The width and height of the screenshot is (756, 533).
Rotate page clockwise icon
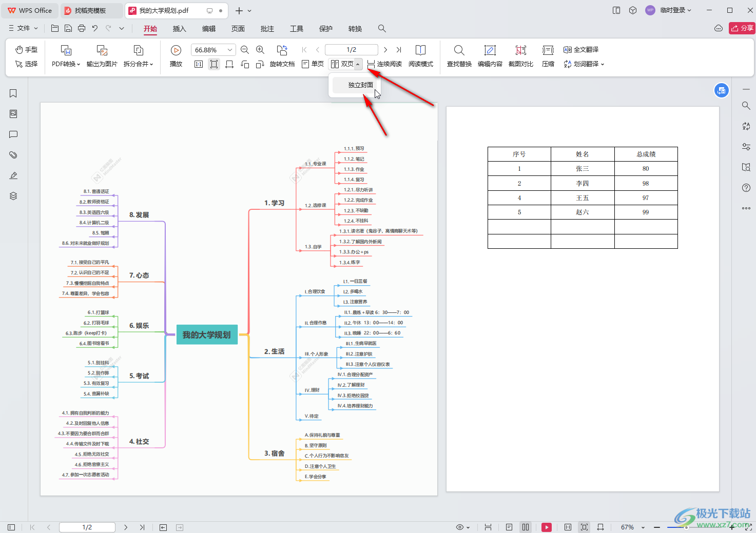tap(260, 64)
